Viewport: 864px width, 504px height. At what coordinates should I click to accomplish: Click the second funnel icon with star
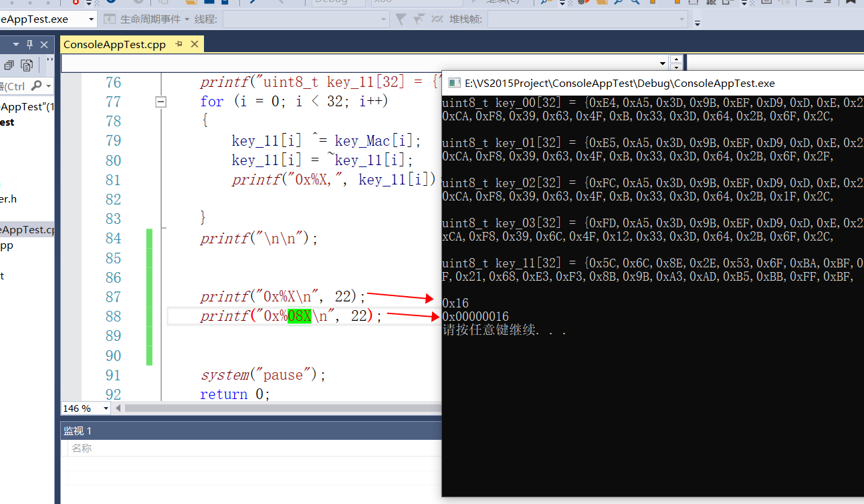tap(419, 19)
